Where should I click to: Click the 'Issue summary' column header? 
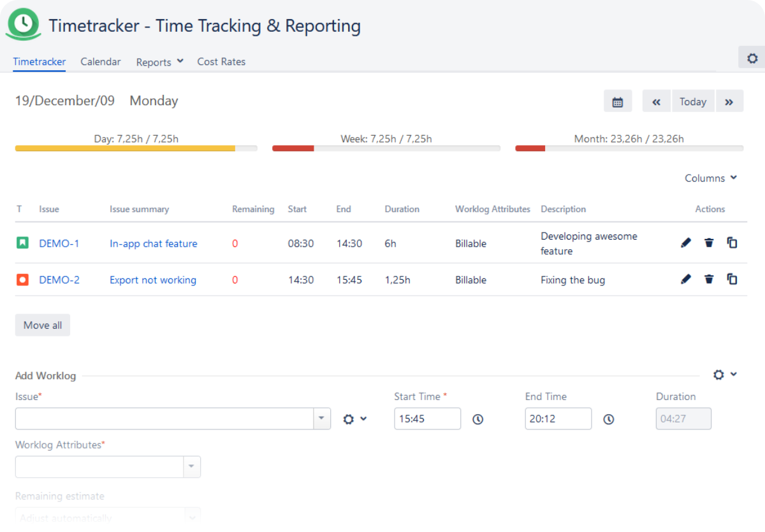140,209
